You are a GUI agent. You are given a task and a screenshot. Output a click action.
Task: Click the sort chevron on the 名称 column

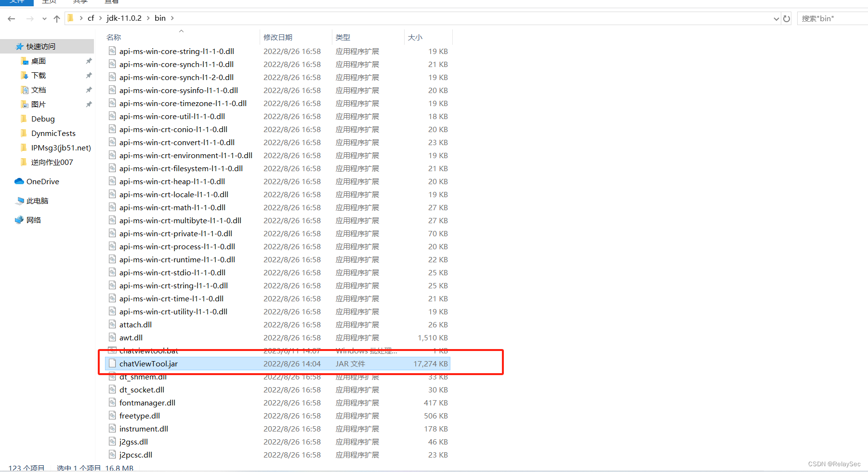(182, 30)
